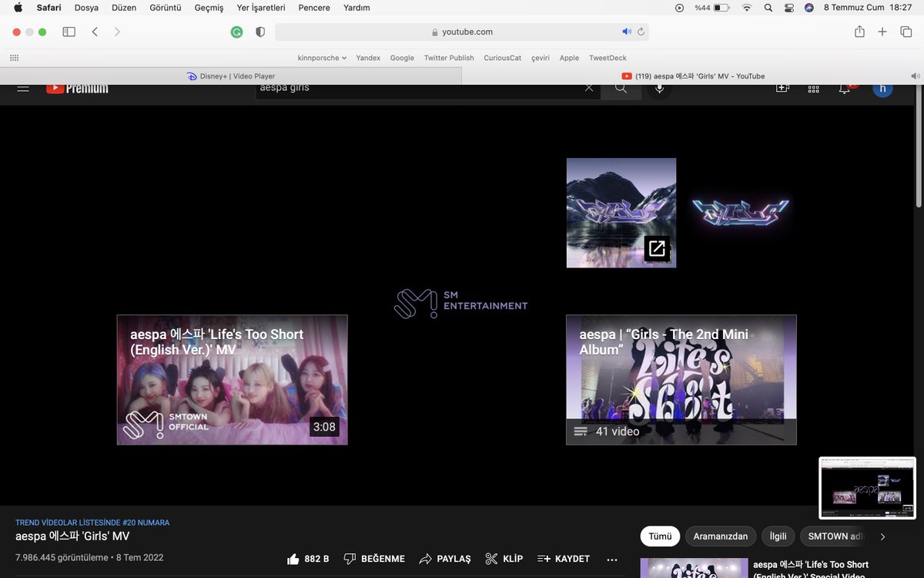Click the KAYDET save button

click(564, 559)
